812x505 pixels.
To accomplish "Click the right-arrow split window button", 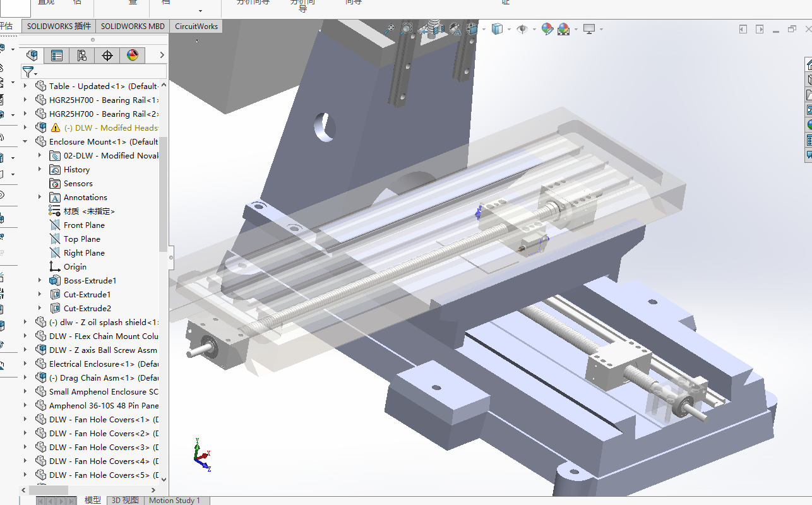I will [x=760, y=29].
